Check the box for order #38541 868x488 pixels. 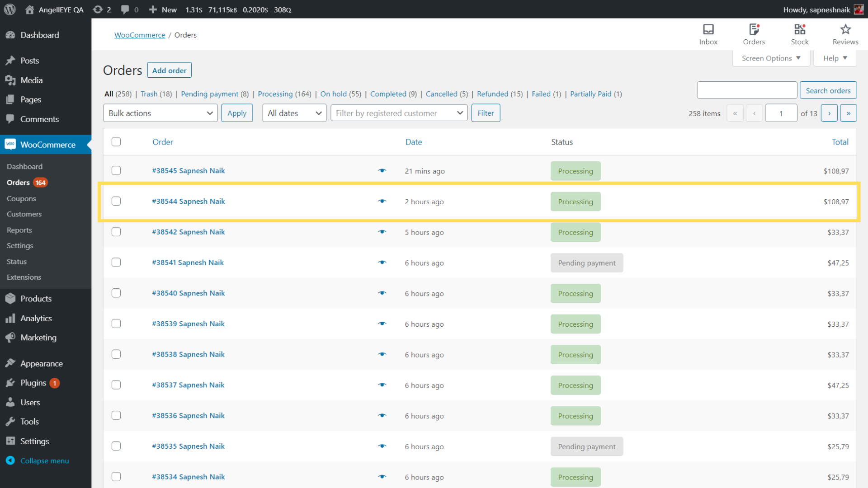pos(116,263)
